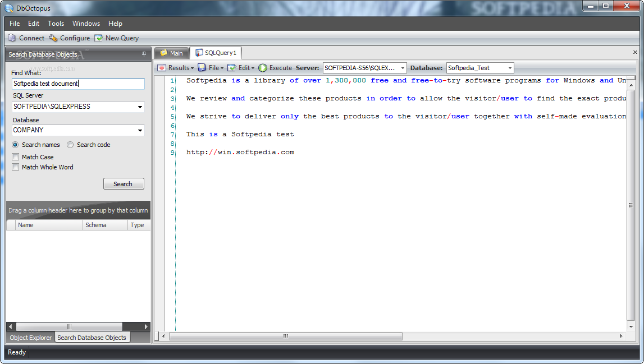Screen dimensions: 644x364
Task: Open the Server combo box arrow
Action: [x=403, y=68]
